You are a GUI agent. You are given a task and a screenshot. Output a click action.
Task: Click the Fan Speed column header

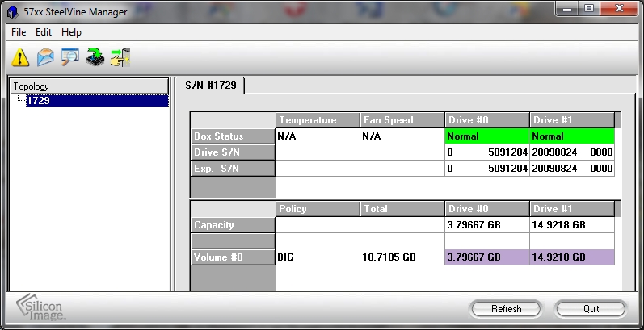point(402,120)
